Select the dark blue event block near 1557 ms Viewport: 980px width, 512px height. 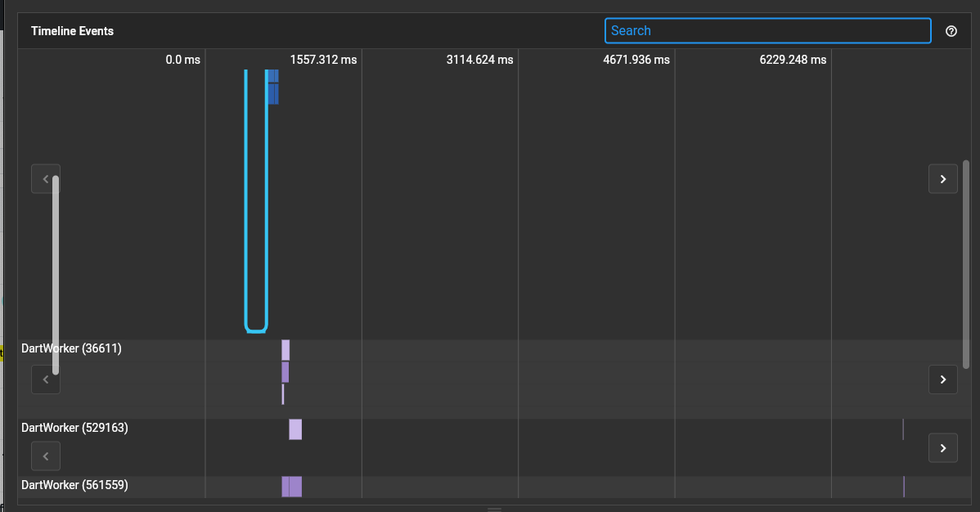[x=272, y=86]
